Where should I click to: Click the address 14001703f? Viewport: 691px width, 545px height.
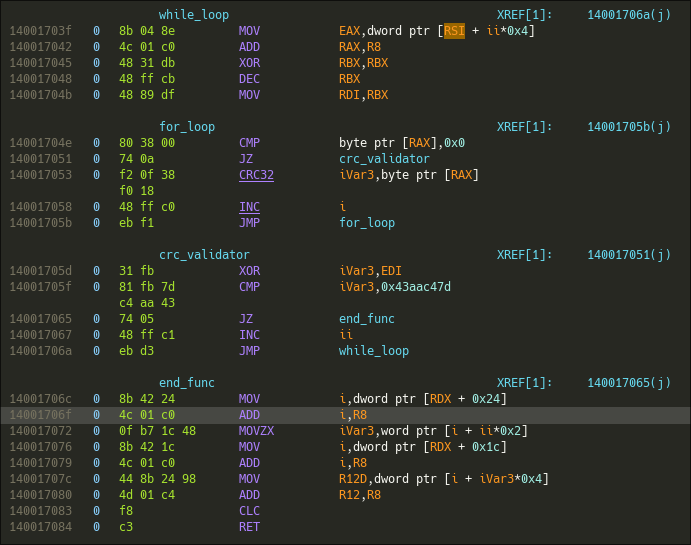coord(40,31)
